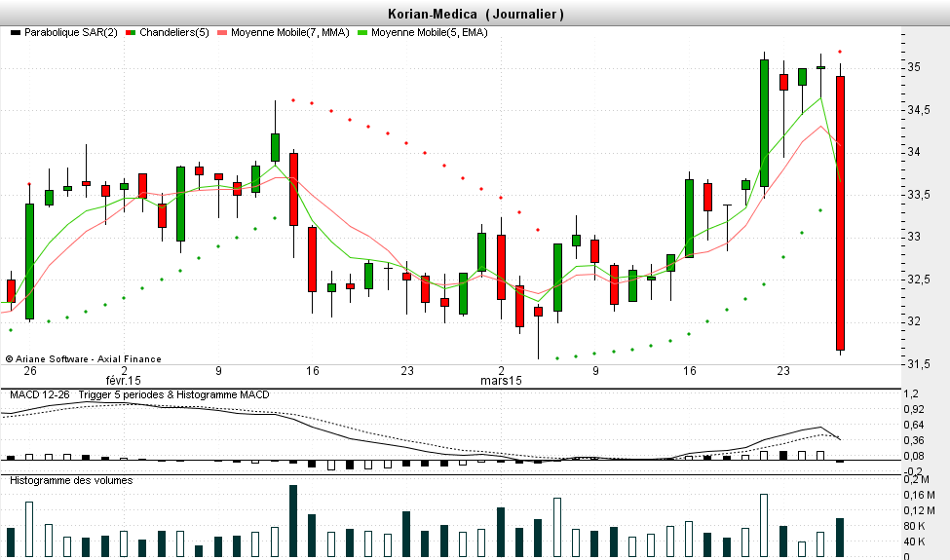Click the 1,2 MACD scale value
Screen dimensions: 950x560
coord(911,394)
